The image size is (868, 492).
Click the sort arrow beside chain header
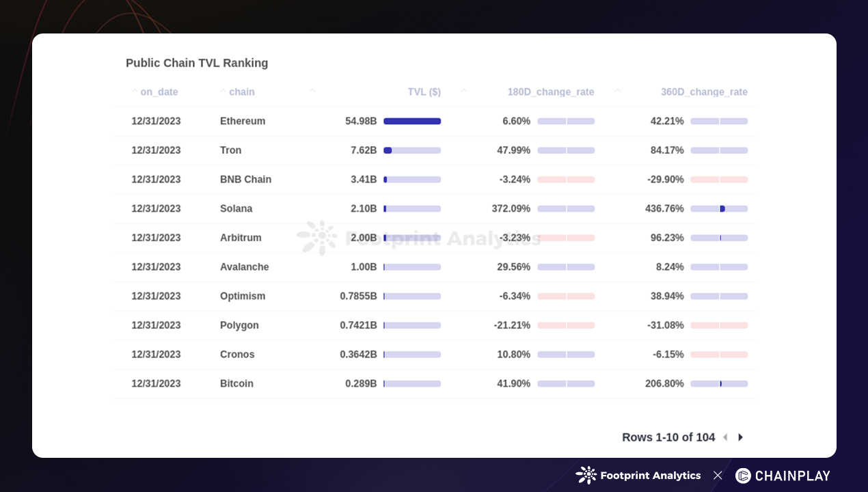[x=223, y=92]
